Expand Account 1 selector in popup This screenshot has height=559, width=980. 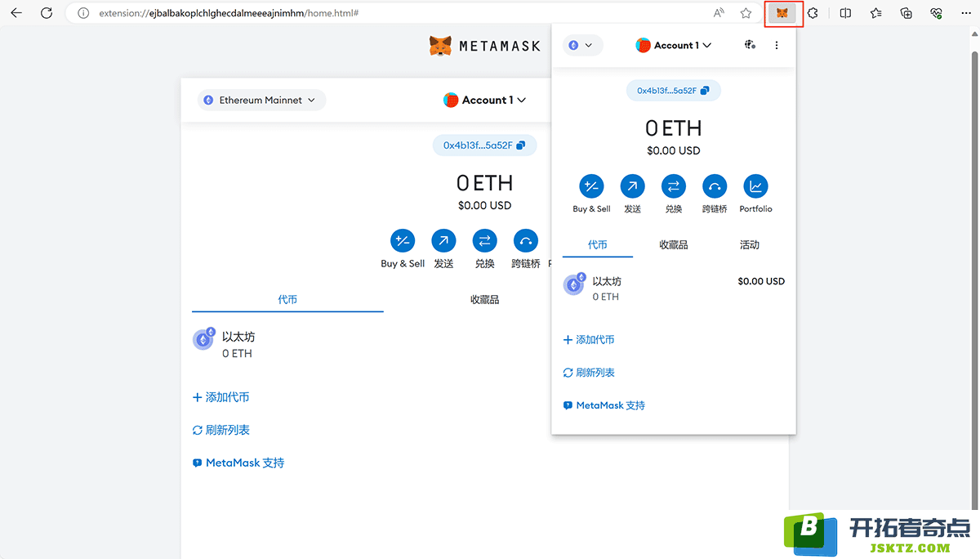click(x=674, y=46)
